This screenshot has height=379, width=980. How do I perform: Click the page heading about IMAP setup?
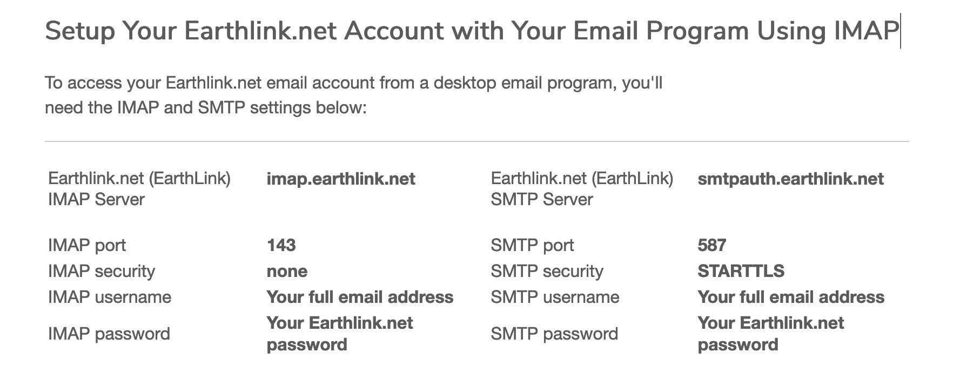472,31
